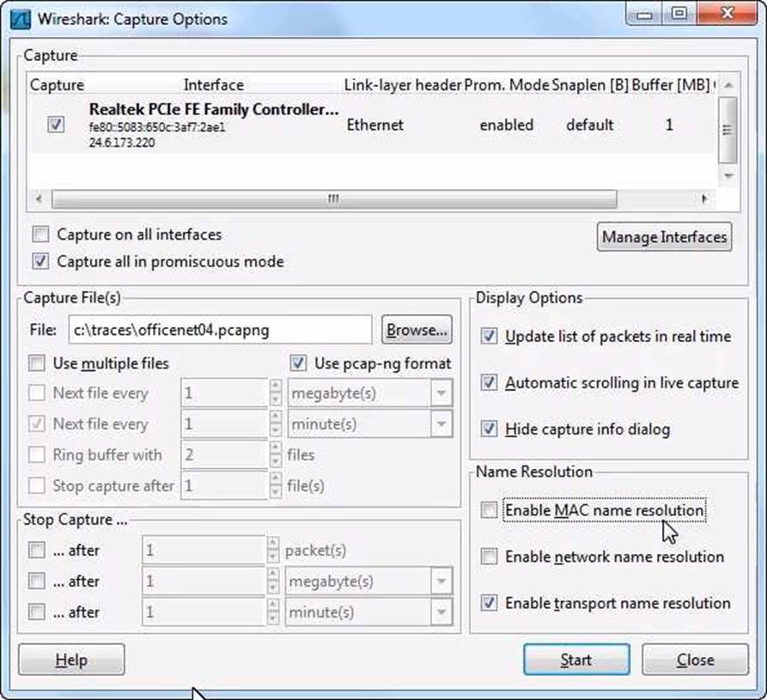The image size is (767, 700).
Task: Click the Manage Interfaces button
Action: [x=664, y=237]
